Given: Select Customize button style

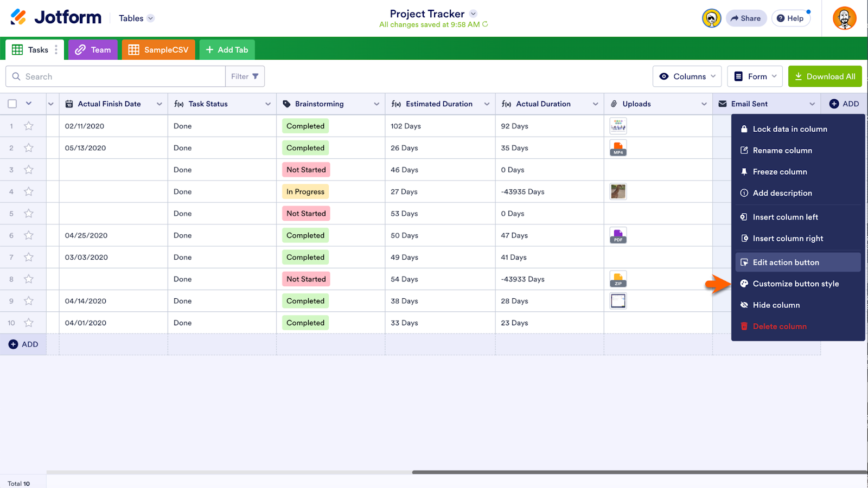Looking at the screenshot, I should (x=798, y=284).
